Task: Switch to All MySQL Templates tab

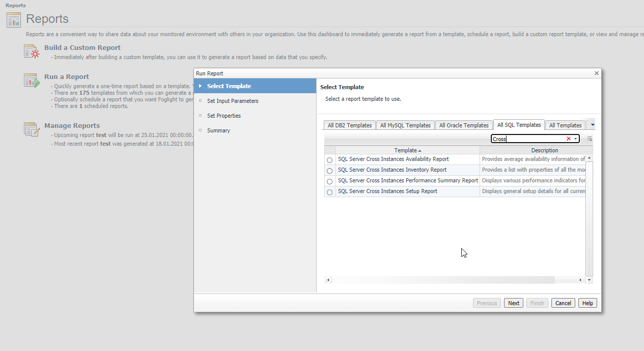Action: [405, 125]
